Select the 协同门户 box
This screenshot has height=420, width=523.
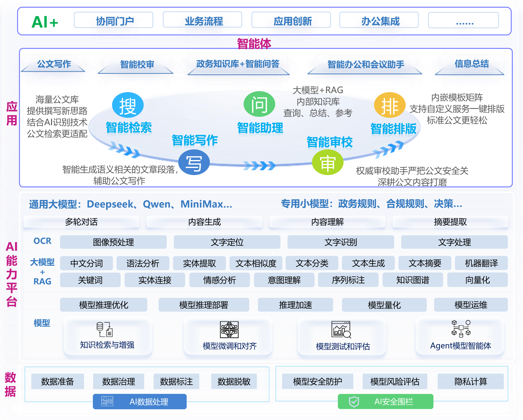pos(113,20)
